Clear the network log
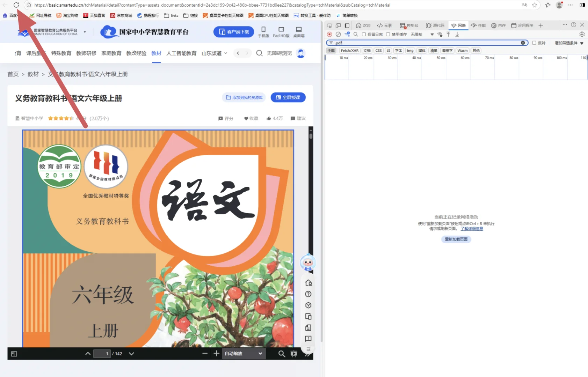 [338, 34]
